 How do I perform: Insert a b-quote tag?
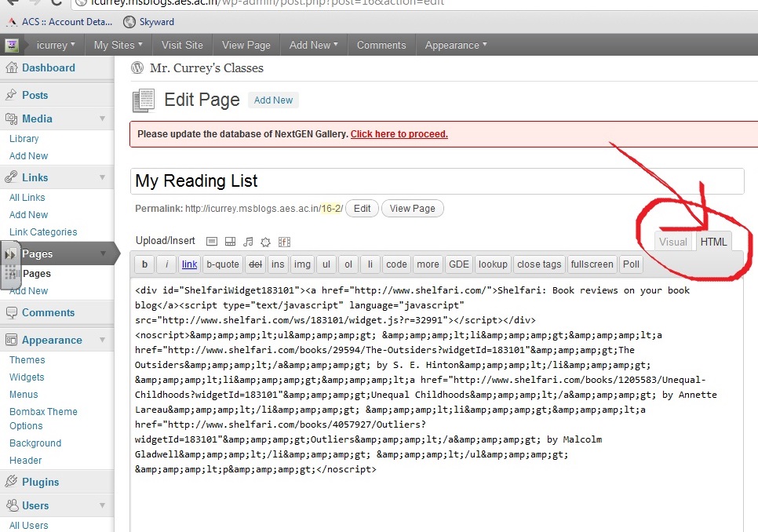tap(223, 264)
